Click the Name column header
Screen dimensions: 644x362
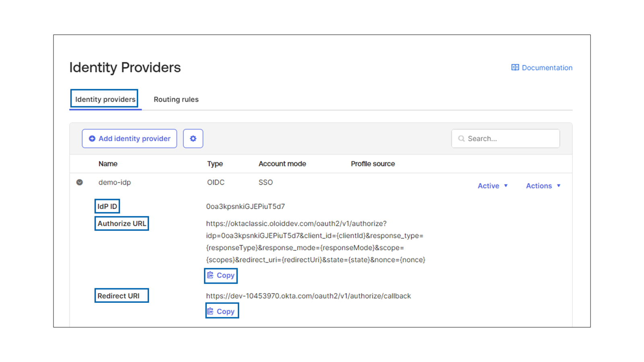(108, 164)
